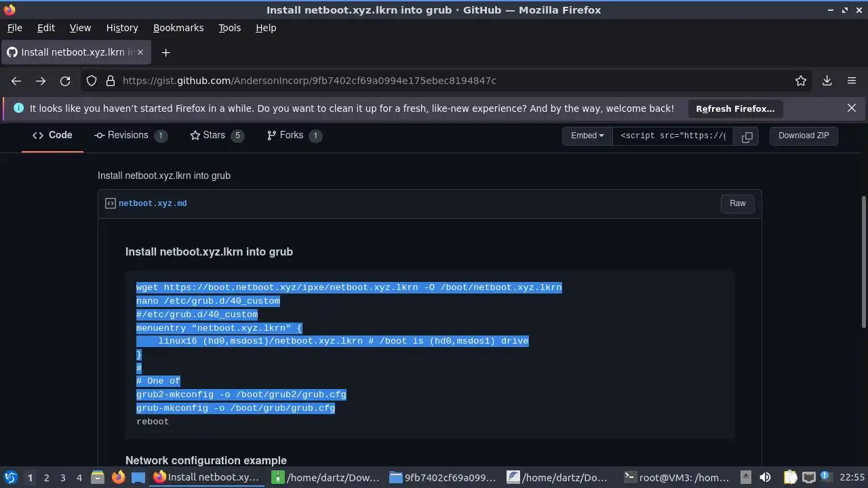Switch to 9fb7402cf69a099 folder taskbar window
This screenshot has height=488, width=868.
[443, 477]
